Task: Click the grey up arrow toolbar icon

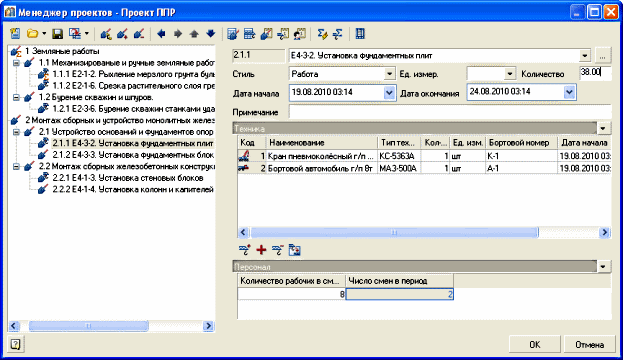Action: coord(194,34)
